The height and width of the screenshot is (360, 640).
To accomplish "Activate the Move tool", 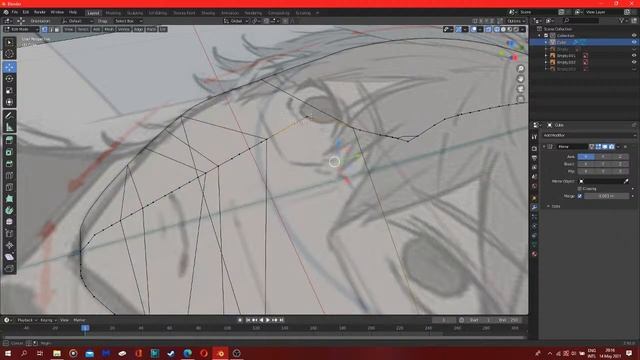I will [x=9, y=67].
